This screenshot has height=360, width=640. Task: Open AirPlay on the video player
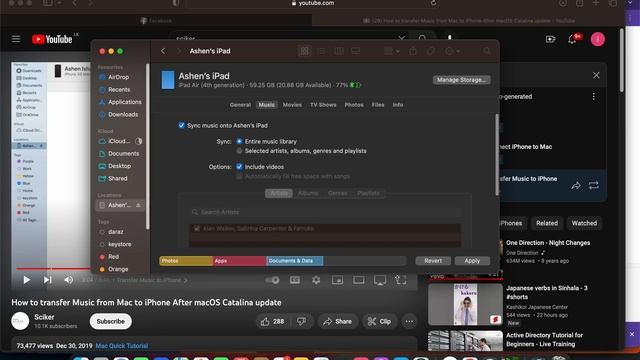pos(380,280)
